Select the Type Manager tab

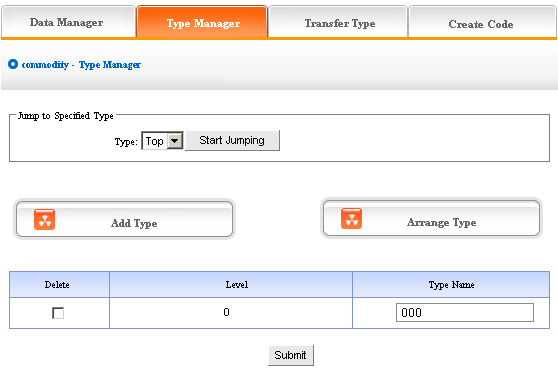(x=202, y=21)
